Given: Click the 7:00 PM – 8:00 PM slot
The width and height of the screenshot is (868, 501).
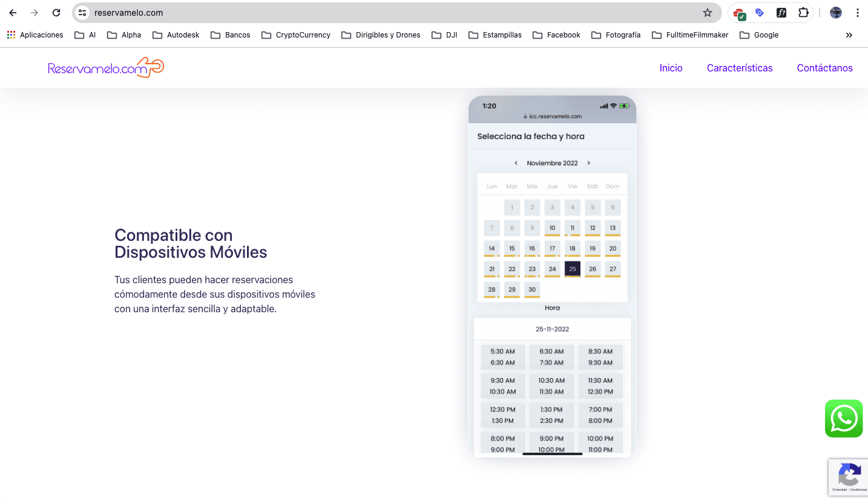Looking at the screenshot, I should pos(600,415).
